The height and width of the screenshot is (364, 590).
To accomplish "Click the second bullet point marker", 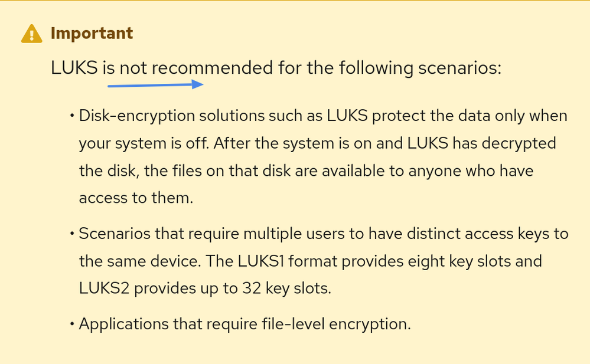I will [x=72, y=234].
